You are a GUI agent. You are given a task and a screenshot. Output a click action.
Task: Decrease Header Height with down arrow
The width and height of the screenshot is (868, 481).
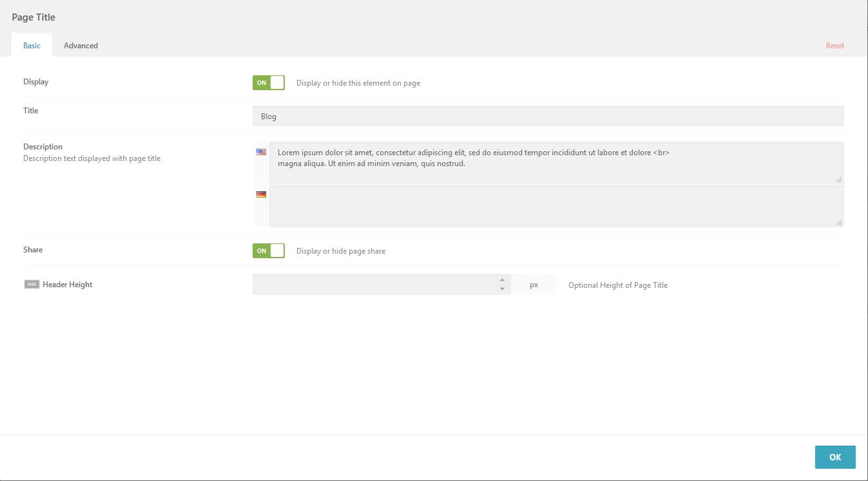tap(502, 288)
